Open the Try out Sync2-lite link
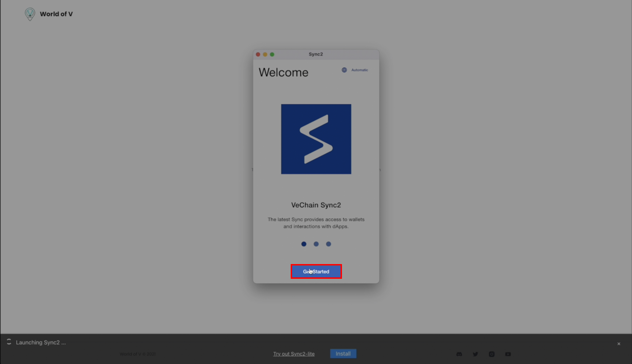 [294, 354]
